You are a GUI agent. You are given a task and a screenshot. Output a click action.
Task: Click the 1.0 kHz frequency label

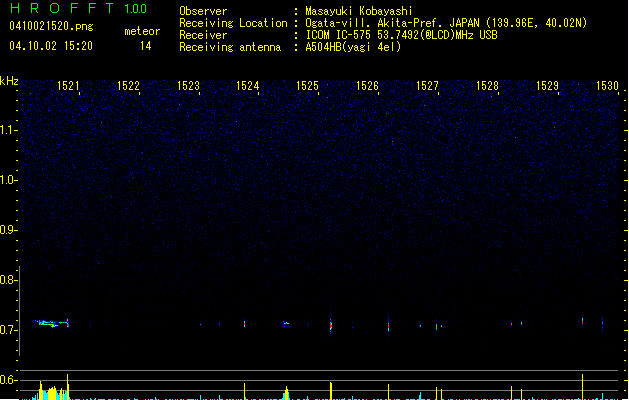[8, 180]
